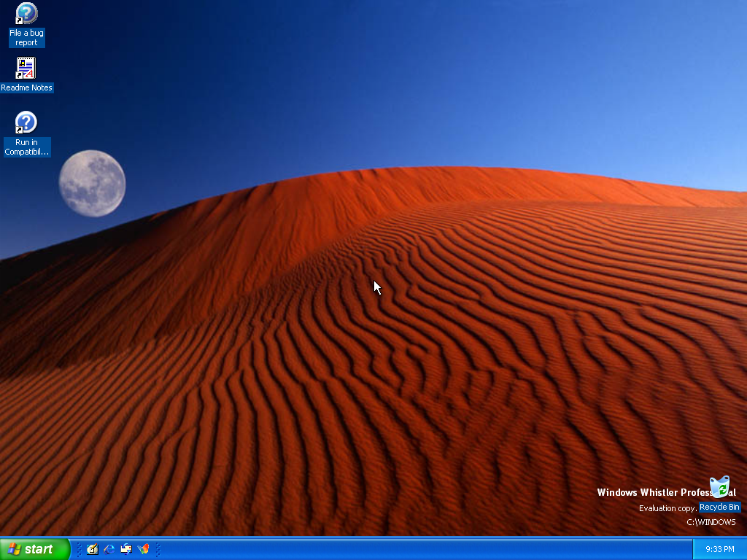Select the File a bug report desktop icon

pos(26,14)
